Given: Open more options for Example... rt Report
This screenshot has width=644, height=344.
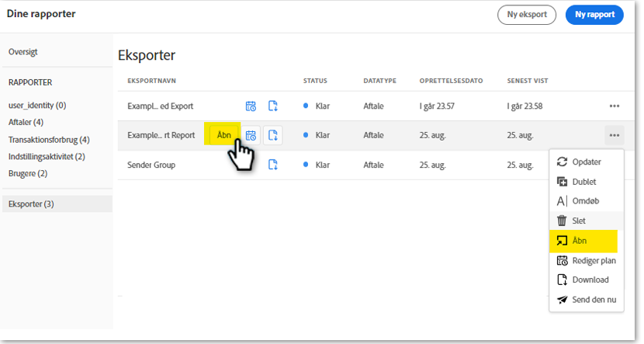Looking at the screenshot, I should [614, 135].
